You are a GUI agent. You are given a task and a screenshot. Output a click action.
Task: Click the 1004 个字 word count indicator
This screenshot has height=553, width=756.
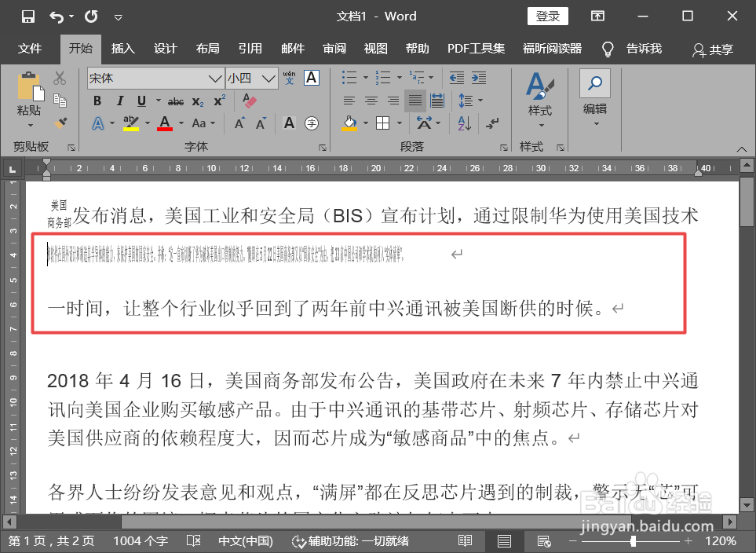(x=139, y=540)
